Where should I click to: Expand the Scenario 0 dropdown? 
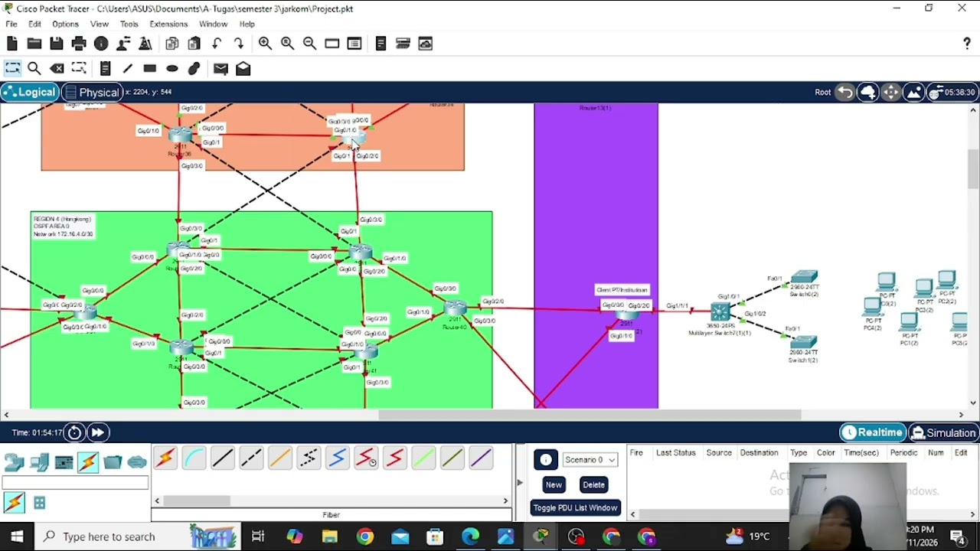click(x=590, y=460)
